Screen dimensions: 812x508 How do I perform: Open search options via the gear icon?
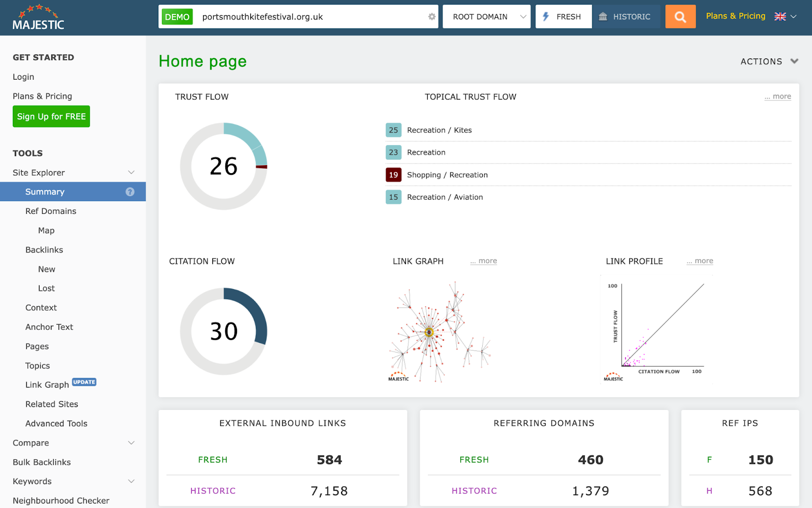tap(431, 17)
